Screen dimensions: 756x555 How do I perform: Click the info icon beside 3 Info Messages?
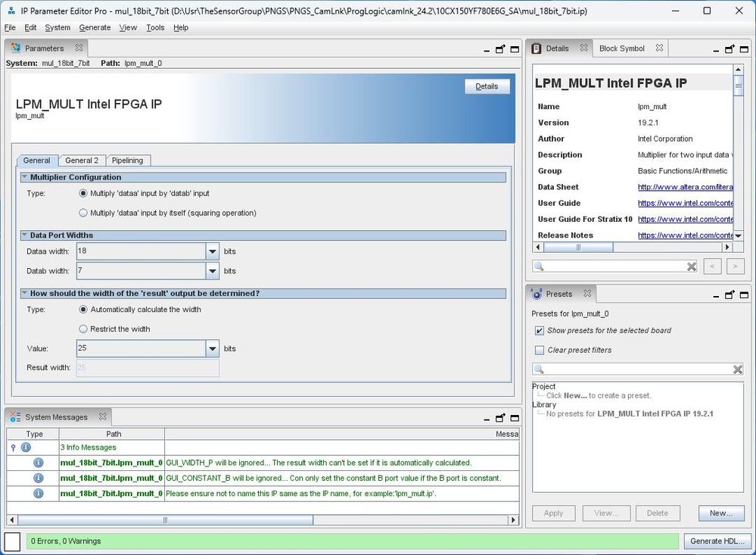(26, 447)
